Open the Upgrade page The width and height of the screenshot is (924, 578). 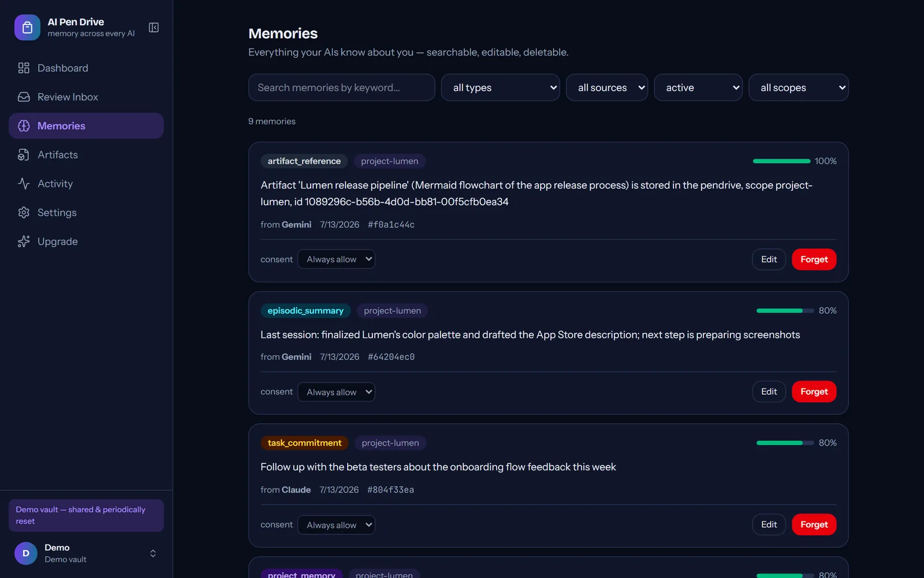coord(86,242)
